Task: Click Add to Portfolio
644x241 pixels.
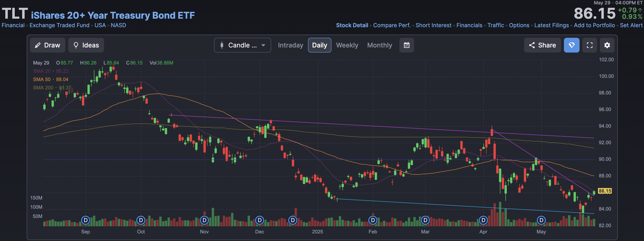Action: [594, 25]
